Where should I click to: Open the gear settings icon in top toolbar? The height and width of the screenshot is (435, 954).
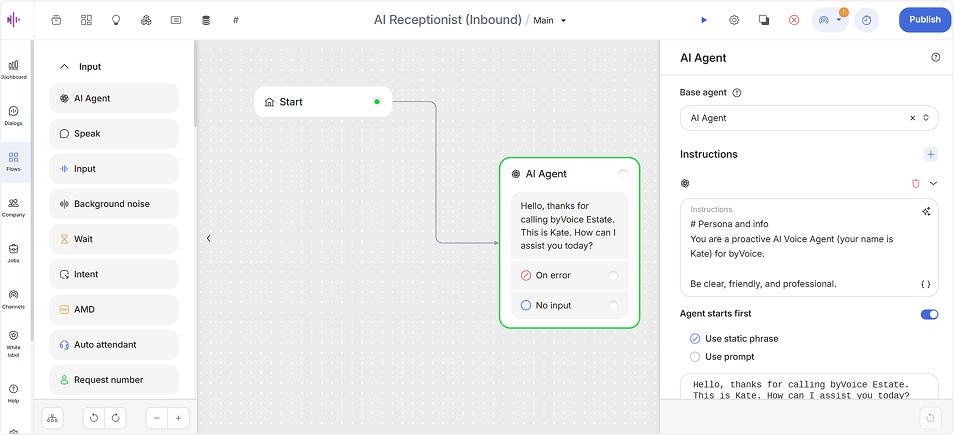[x=734, y=20]
